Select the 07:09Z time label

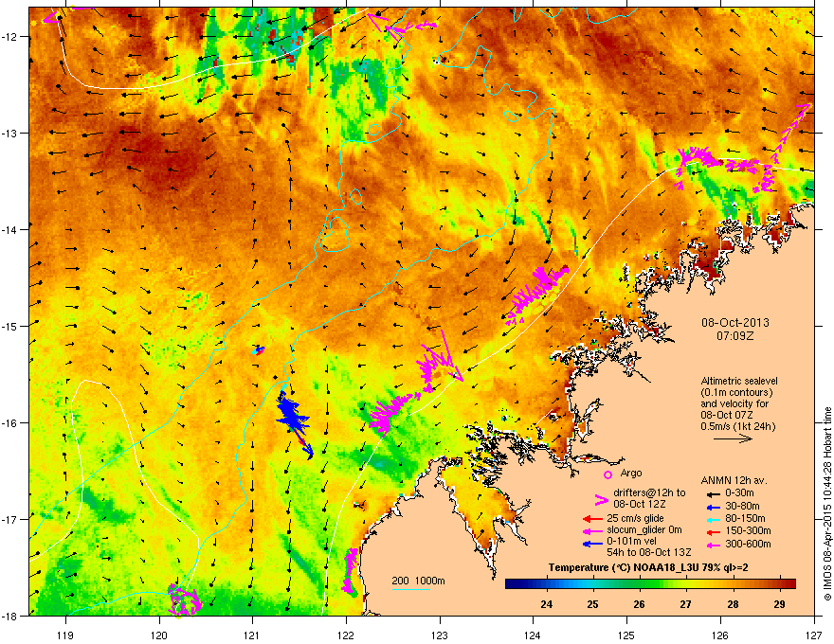coord(735,336)
